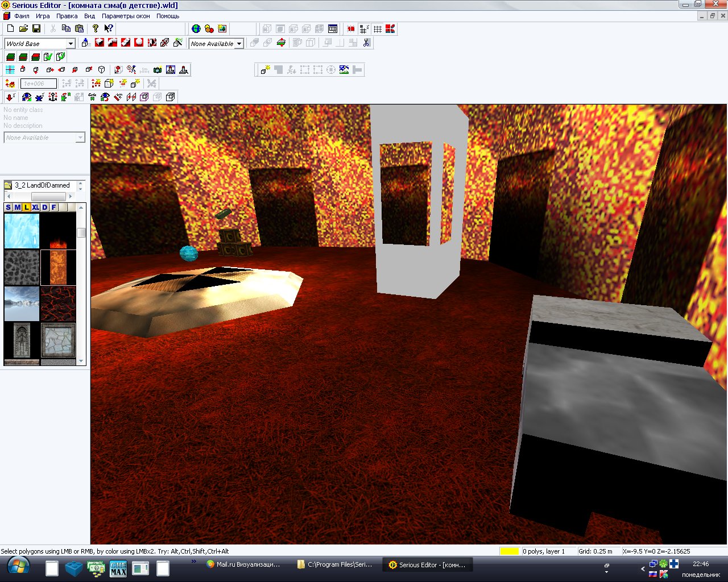Toggle the hash grid with X icon
Screen dimensions: 728x582
(364, 28)
